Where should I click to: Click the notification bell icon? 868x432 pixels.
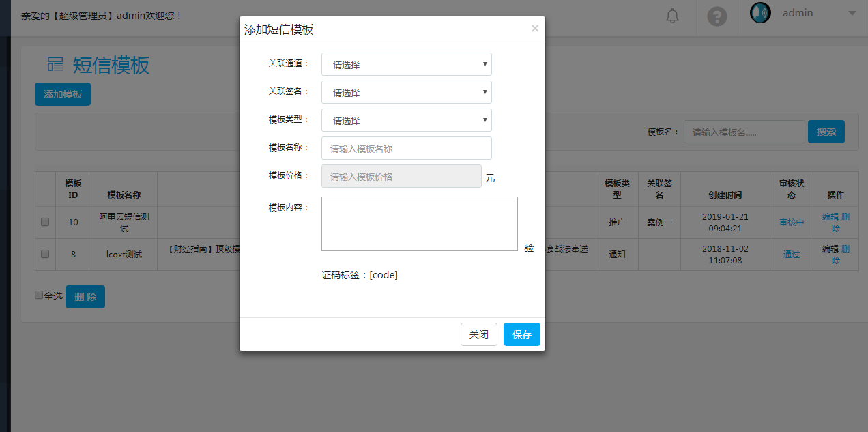672,16
